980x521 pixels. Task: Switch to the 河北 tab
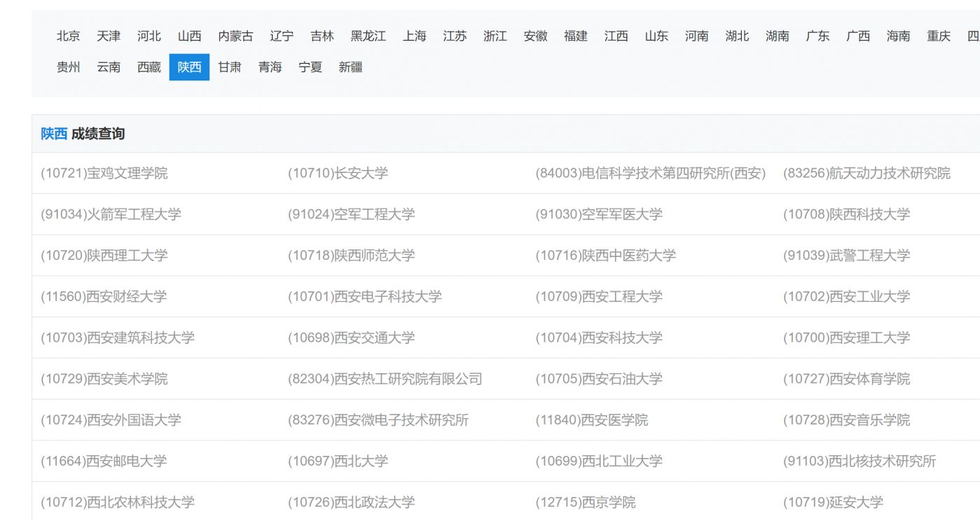(x=149, y=36)
